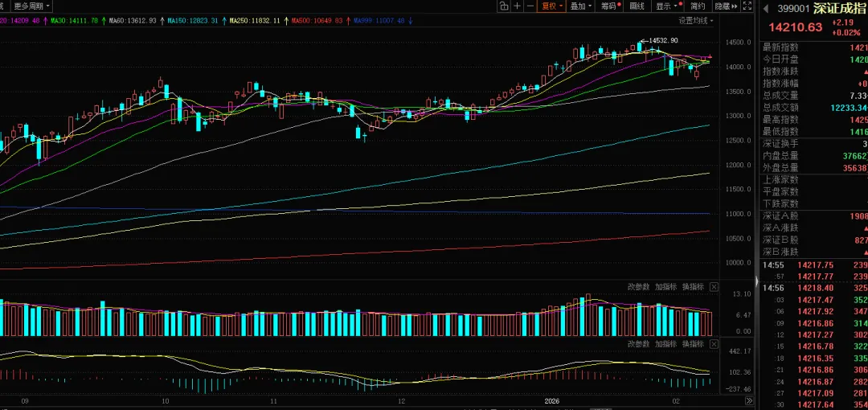Viewport: 868px width, 410px height.
Task: Click the side panel collapse handle beside ticks
Action: [757, 281]
